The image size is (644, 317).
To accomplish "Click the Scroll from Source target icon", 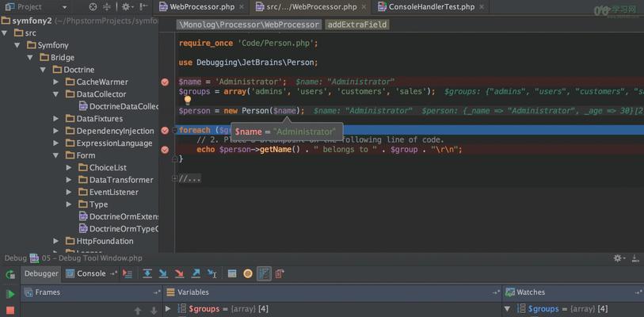I will [x=93, y=6].
